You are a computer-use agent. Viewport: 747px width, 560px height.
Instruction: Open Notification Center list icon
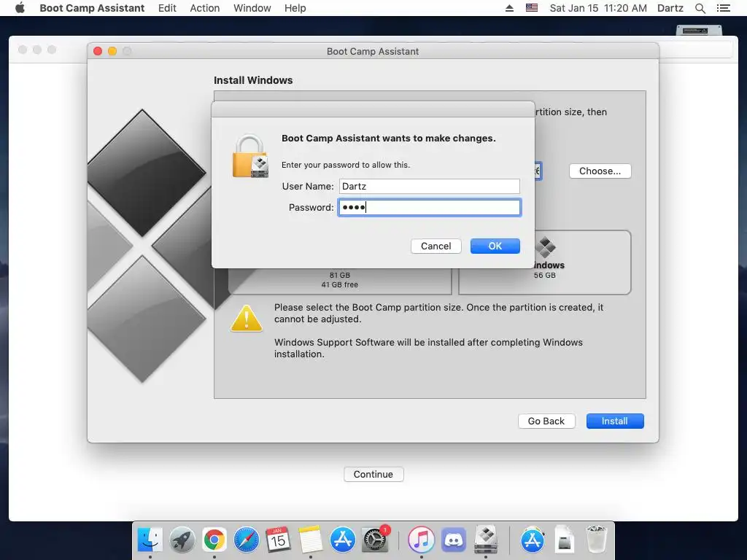click(723, 8)
